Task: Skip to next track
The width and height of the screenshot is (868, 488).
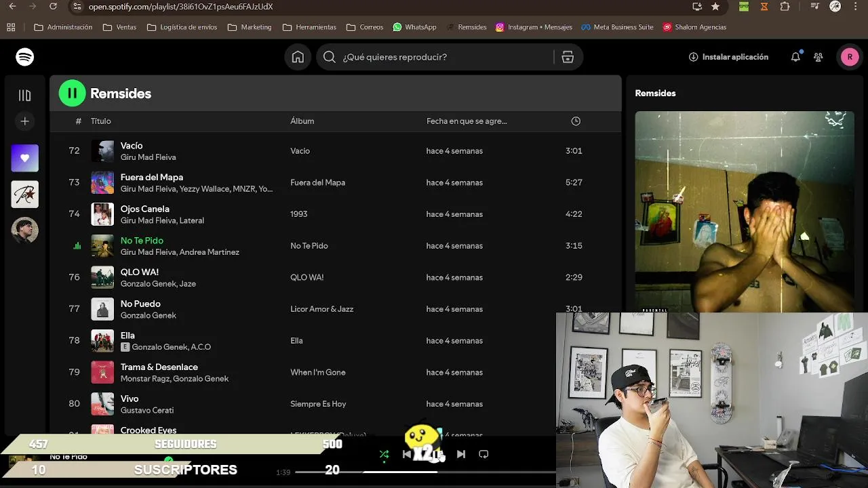Action: click(461, 454)
